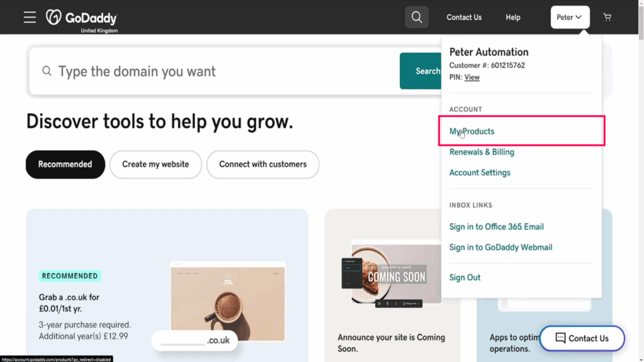View the account PIN

point(472,77)
